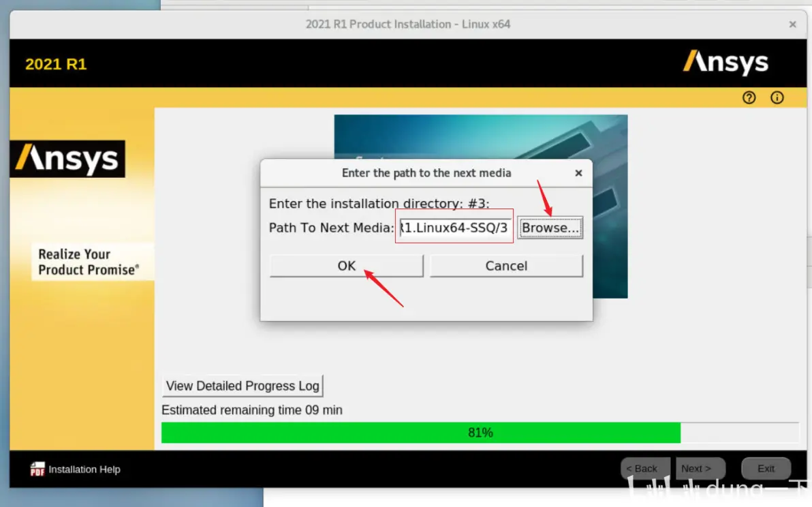Click the 'Realize Your Product Promise' tagline
Image resolution: width=812 pixels, height=507 pixels.
[89, 262]
